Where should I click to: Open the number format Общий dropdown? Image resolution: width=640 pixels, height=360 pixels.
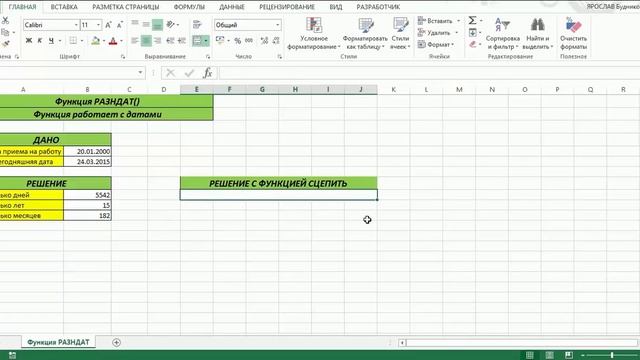[278, 25]
